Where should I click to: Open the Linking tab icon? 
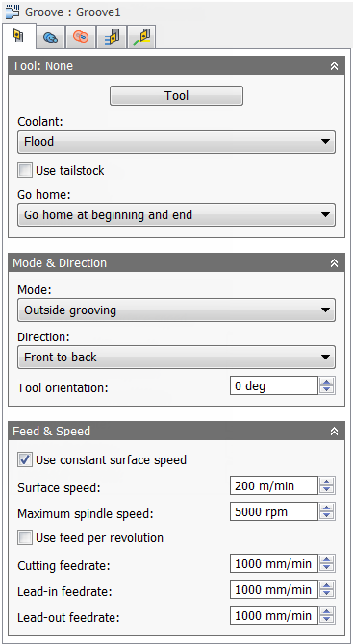click(x=141, y=37)
